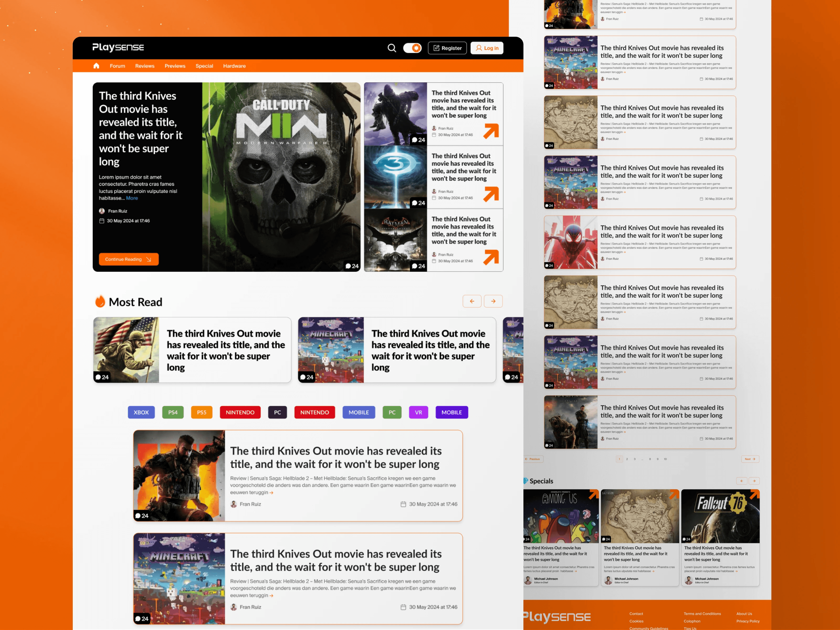Open the Call of Duty hero image

click(x=281, y=177)
